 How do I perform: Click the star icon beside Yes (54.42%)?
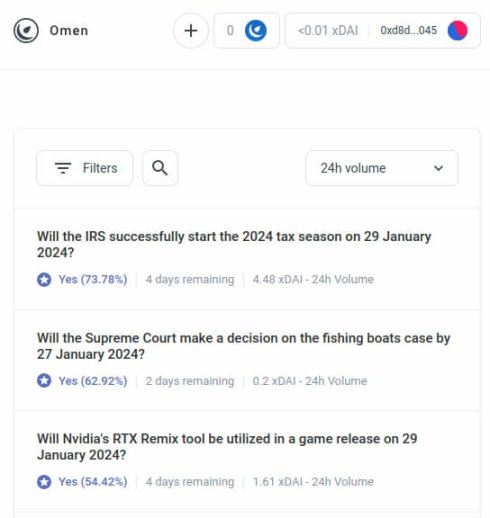coord(44,482)
